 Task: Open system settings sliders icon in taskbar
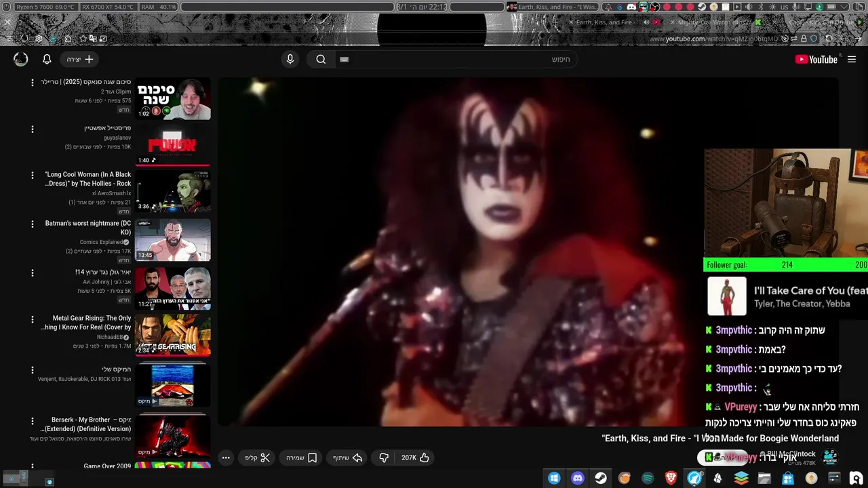point(834,478)
